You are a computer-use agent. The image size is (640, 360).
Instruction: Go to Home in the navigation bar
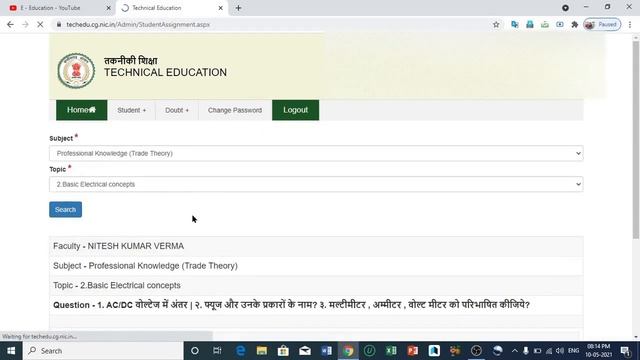coord(82,110)
